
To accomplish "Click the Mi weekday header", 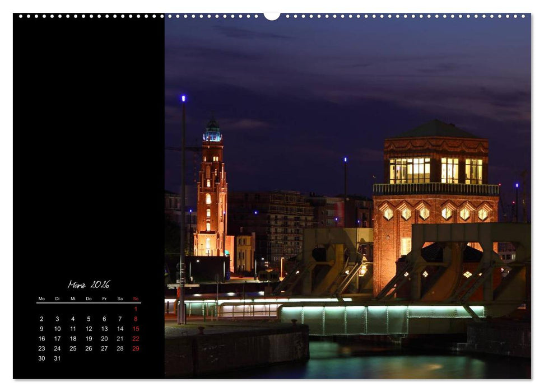I will click(72, 298).
